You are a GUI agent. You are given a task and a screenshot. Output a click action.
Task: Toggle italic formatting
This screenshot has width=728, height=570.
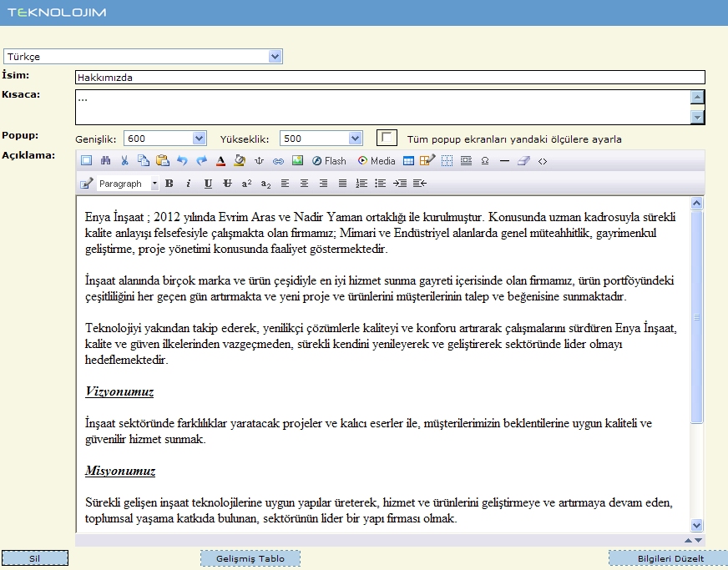(x=189, y=184)
